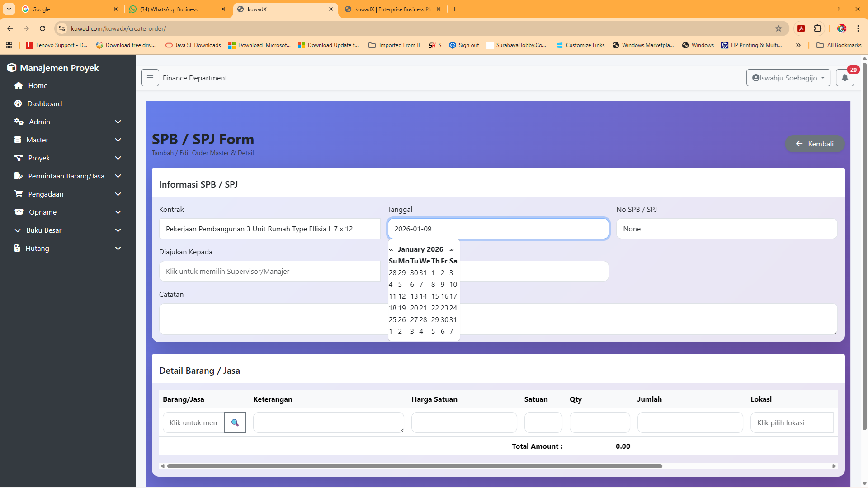
Task: Select January 15 in the datepicker
Action: [434, 296]
